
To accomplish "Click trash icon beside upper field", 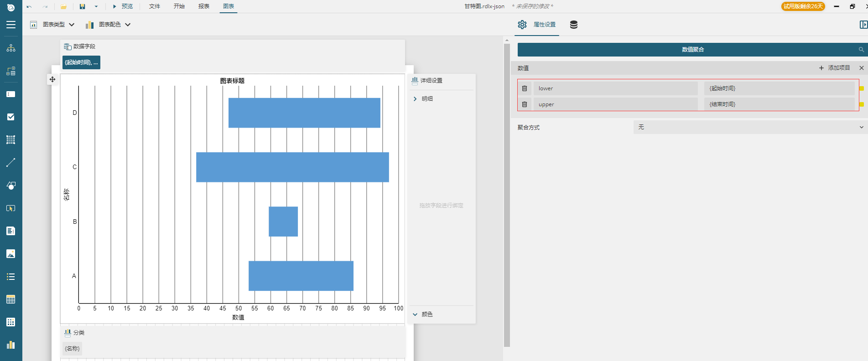I will click(525, 104).
